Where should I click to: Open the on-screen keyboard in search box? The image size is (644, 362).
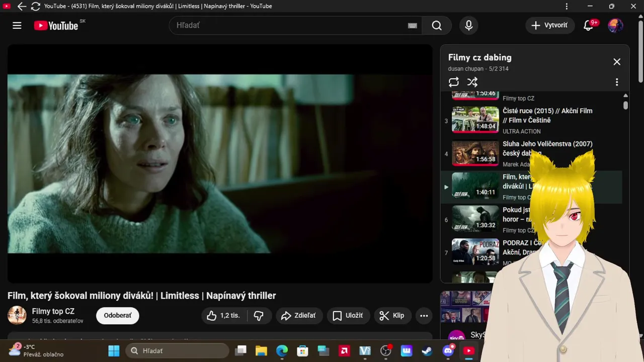click(x=413, y=26)
